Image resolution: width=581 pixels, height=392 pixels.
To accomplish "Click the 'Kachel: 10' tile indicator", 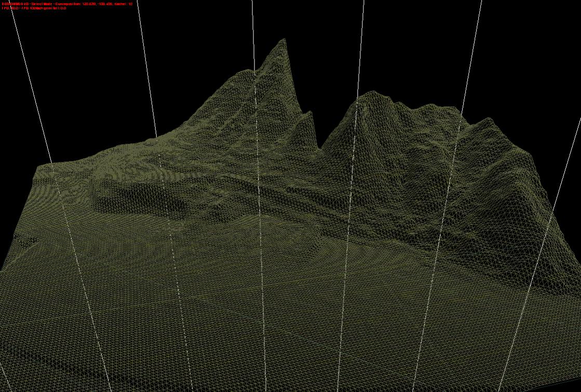I will pos(124,4).
